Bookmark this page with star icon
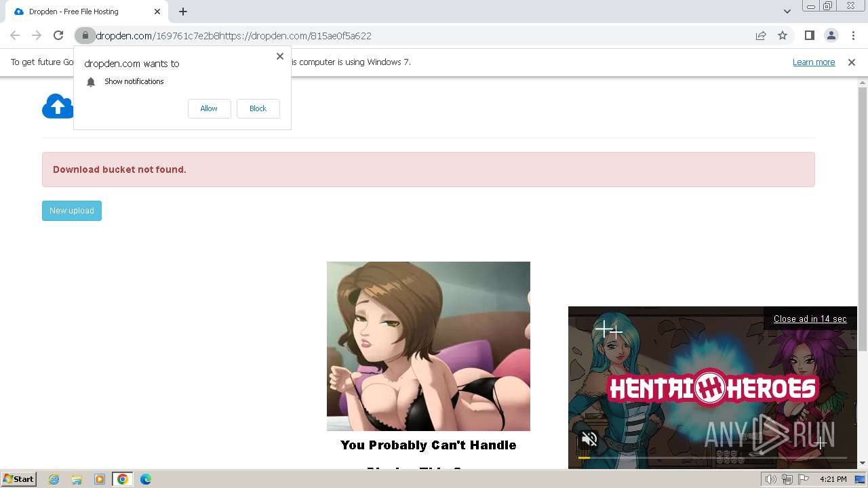 pos(783,36)
